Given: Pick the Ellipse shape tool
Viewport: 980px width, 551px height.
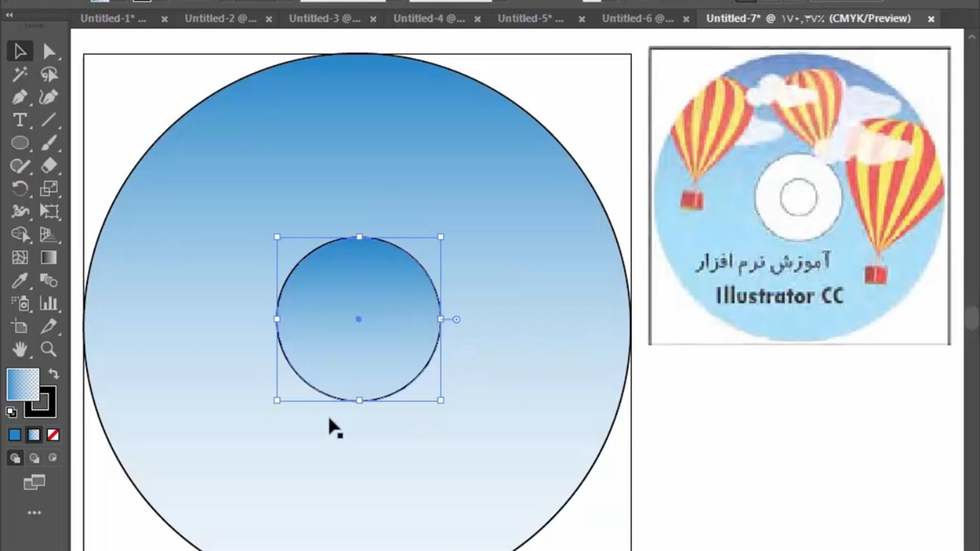Looking at the screenshot, I should click(x=20, y=143).
